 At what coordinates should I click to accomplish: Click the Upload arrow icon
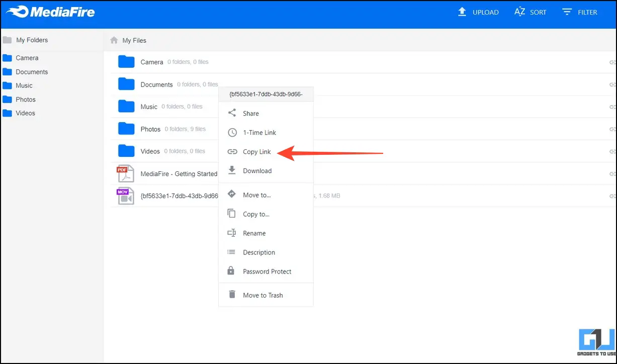[462, 12]
